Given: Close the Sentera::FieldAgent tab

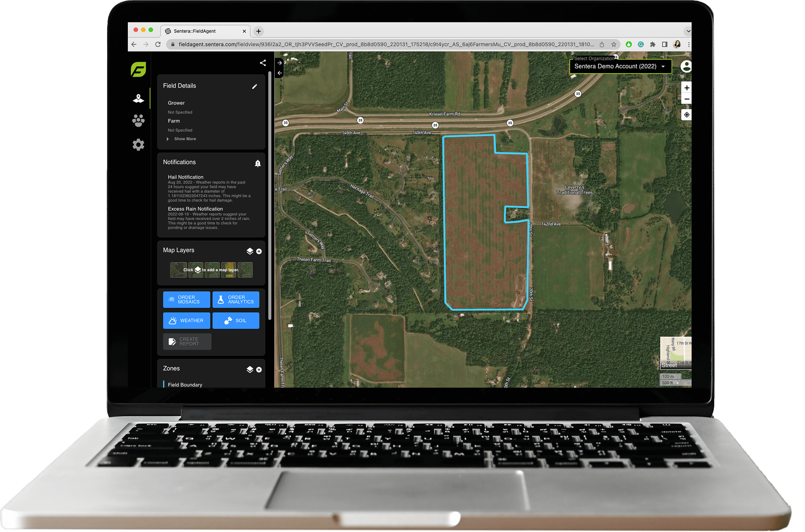Looking at the screenshot, I should pyautogui.click(x=245, y=31).
